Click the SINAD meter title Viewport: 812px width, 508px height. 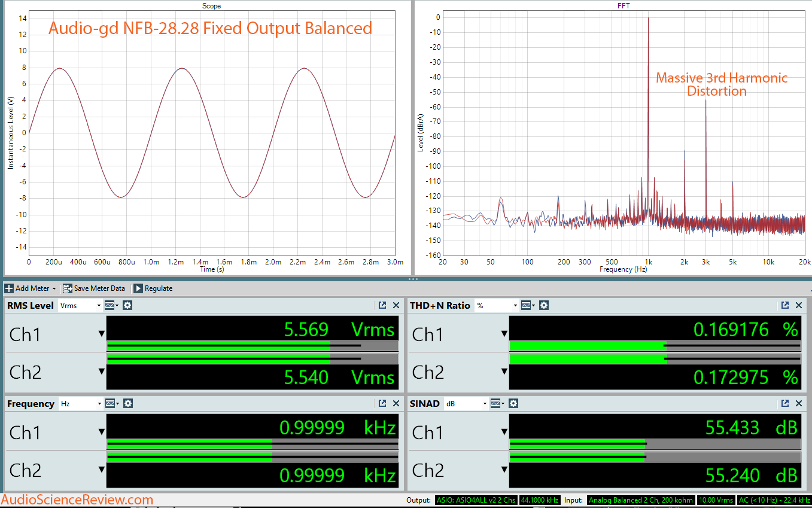pyautogui.click(x=424, y=403)
